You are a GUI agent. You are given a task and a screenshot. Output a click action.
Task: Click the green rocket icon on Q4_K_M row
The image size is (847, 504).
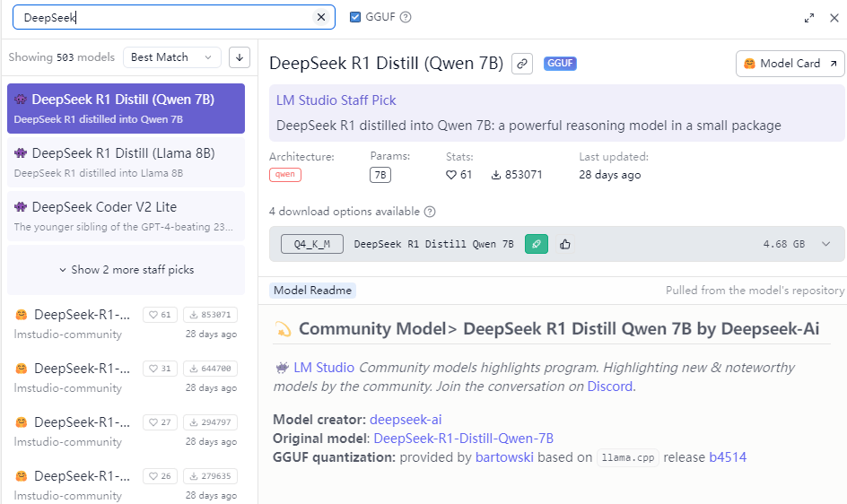click(x=536, y=244)
